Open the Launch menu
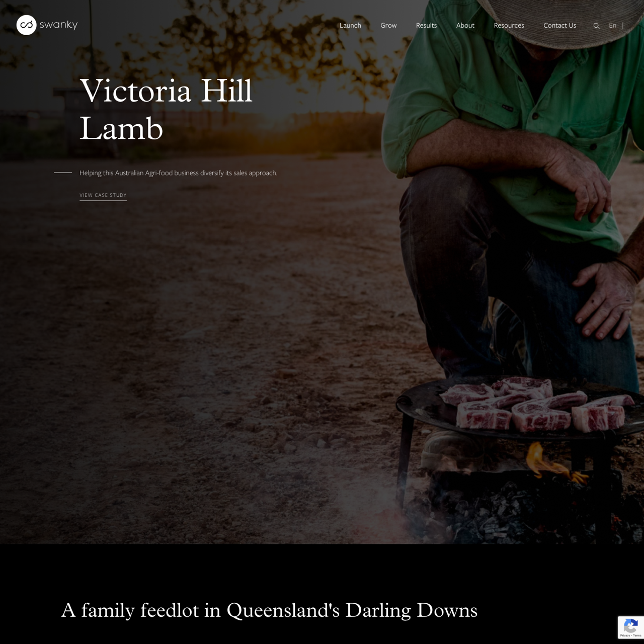 [350, 25]
